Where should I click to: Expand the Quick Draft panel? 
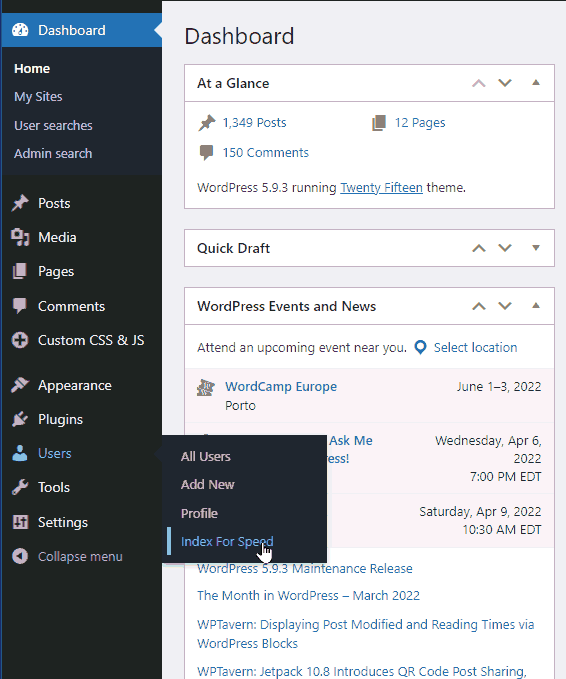tap(536, 248)
